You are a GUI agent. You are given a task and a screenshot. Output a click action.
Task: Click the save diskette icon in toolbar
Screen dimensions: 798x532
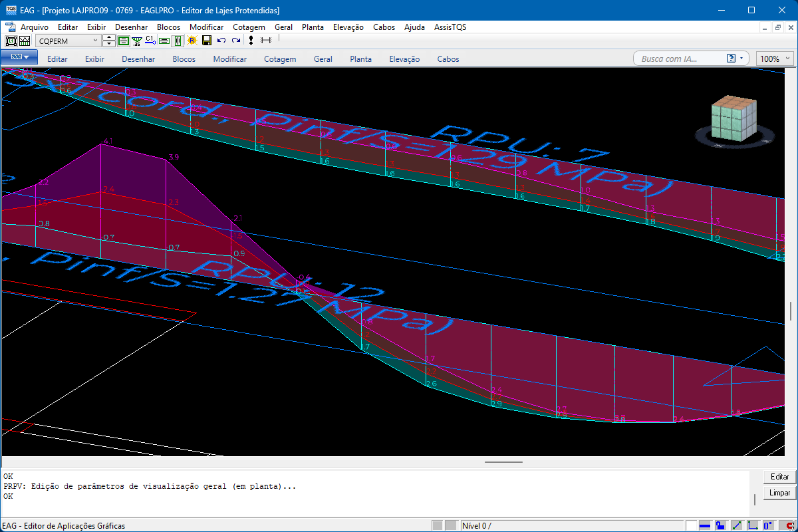(207, 41)
